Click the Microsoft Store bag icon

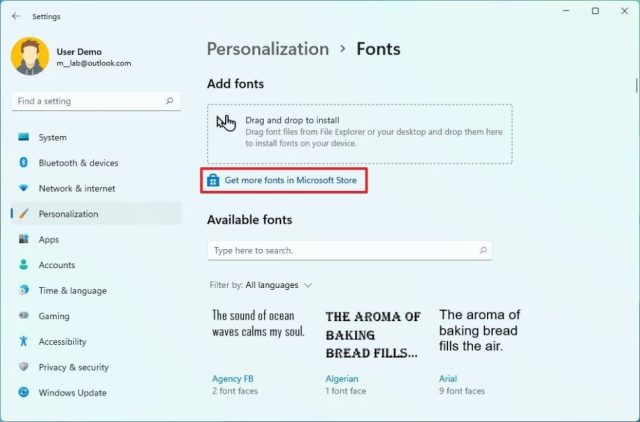click(x=213, y=180)
